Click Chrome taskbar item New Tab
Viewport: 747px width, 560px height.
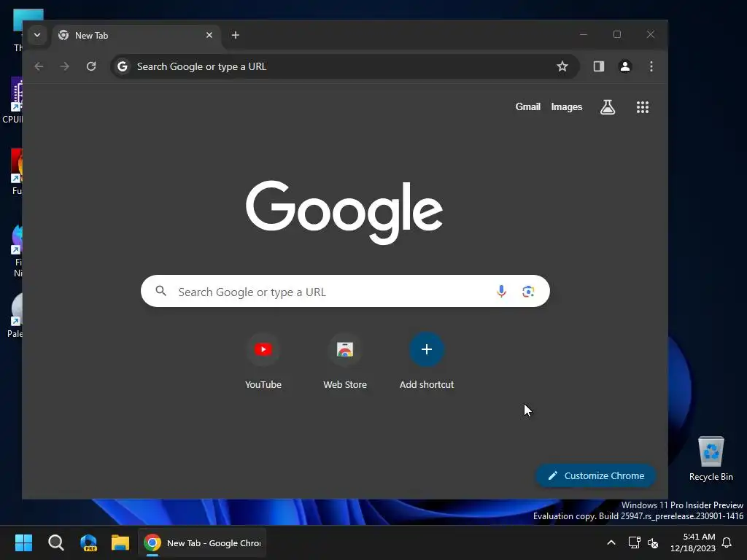click(202, 542)
